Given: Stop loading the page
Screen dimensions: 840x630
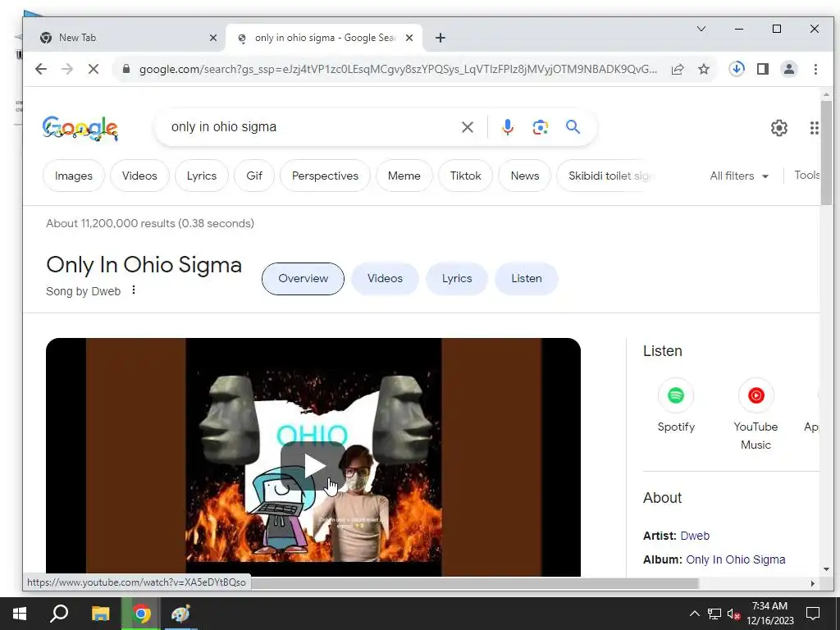Looking at the screenshot, I should point(94,69).
